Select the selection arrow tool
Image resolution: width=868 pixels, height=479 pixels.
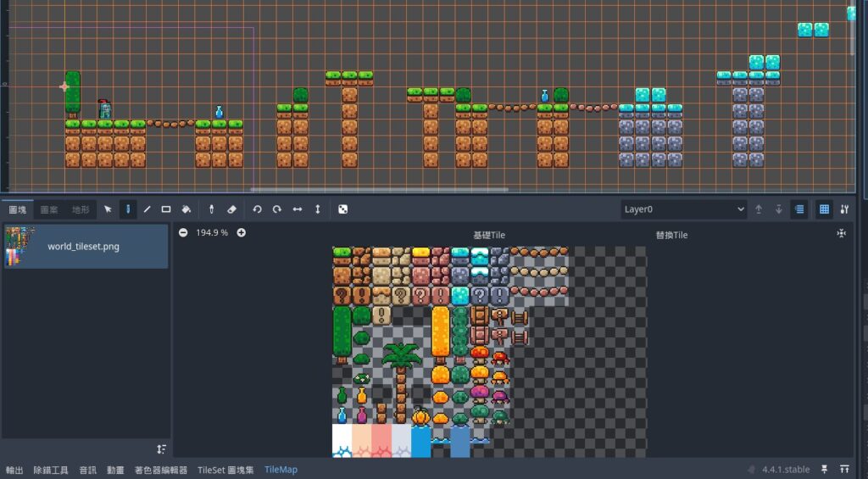pyautogui.click(x=108, y=209)
